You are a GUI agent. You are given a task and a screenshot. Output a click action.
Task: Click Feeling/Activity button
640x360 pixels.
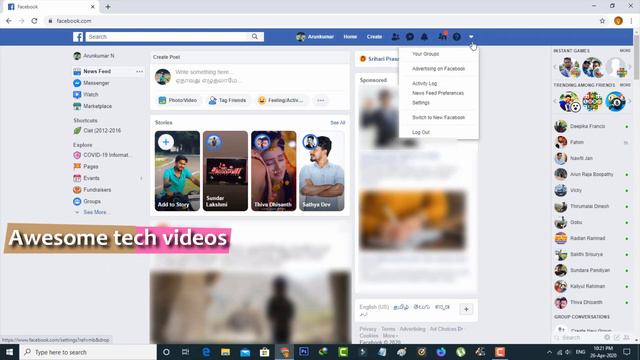click(x=281, y=100)
